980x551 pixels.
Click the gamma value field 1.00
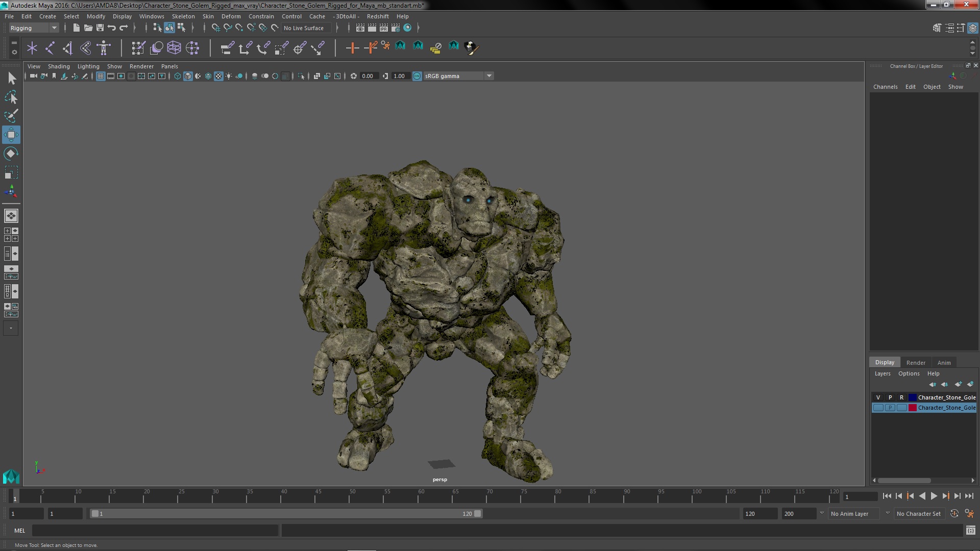point(400,76)
